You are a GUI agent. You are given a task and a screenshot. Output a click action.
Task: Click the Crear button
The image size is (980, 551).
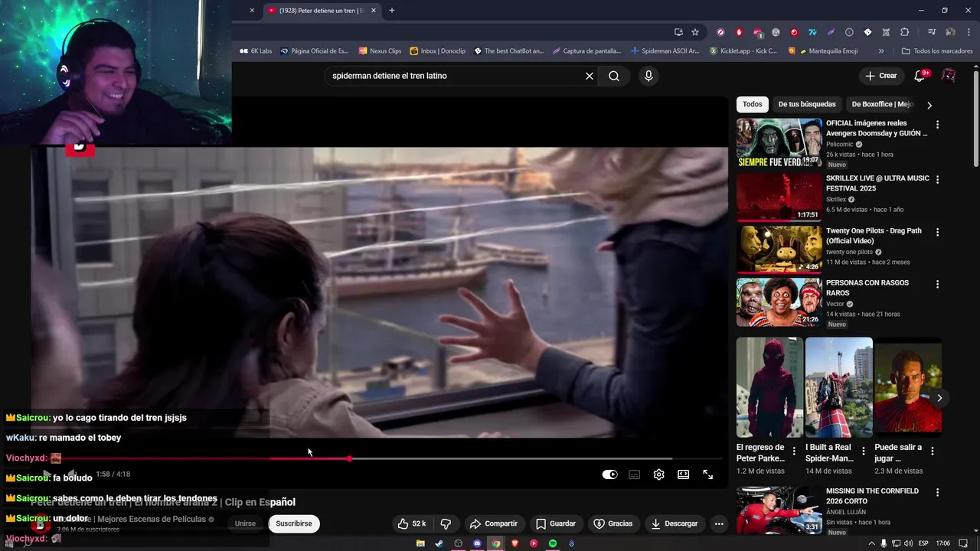click(x=880, y=76)
